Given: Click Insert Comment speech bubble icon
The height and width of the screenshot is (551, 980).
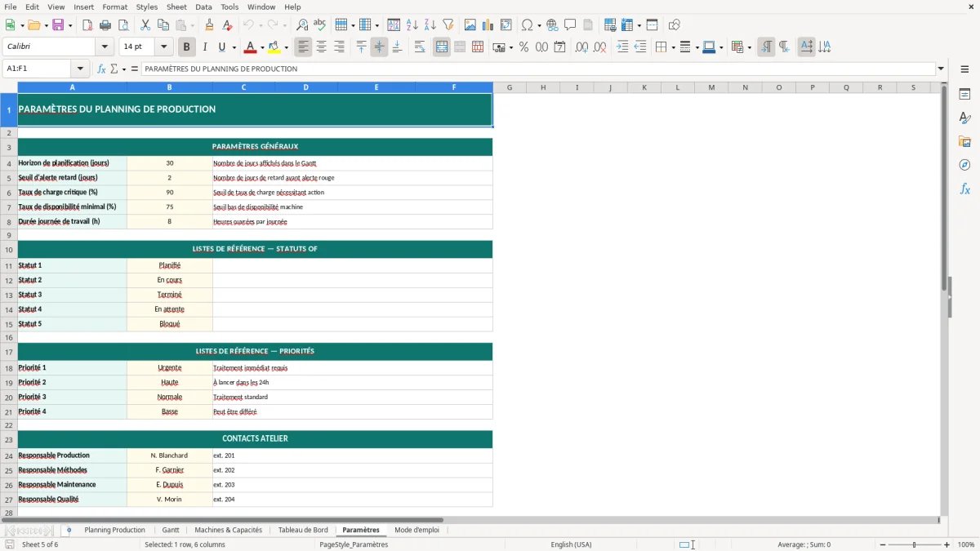Looking at the screenshot, I should pos(570,25).
